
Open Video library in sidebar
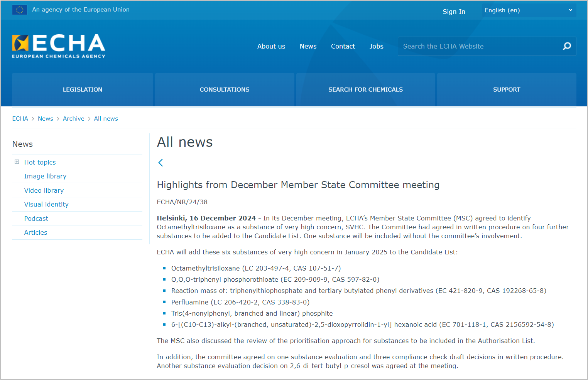click(x=44, y=190)
